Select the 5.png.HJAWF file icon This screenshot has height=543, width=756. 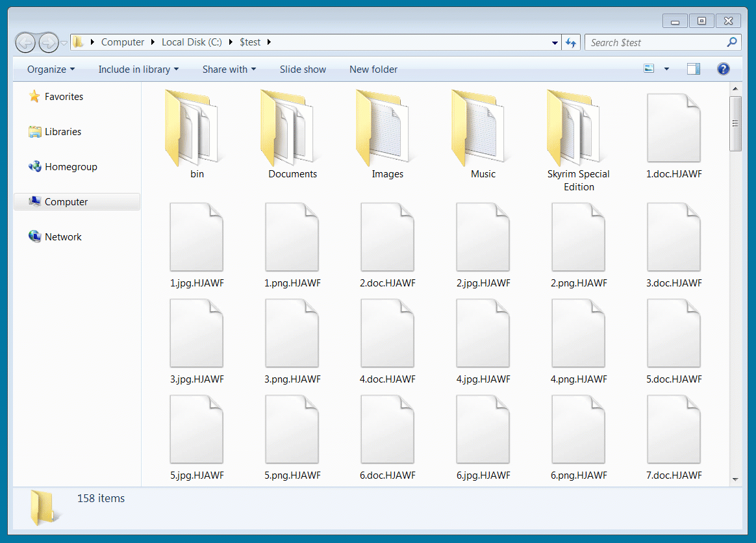point(292,429)
